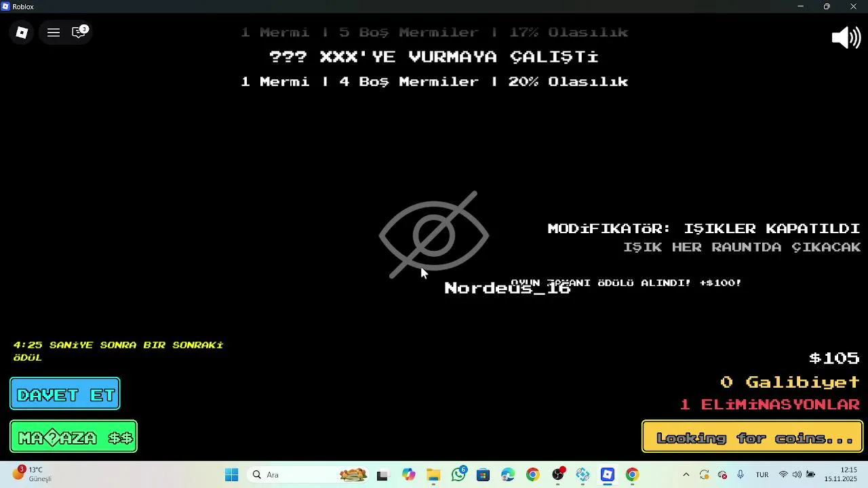Open the Roblox logo menu
The image size is (868, 488).
[22, 33]
